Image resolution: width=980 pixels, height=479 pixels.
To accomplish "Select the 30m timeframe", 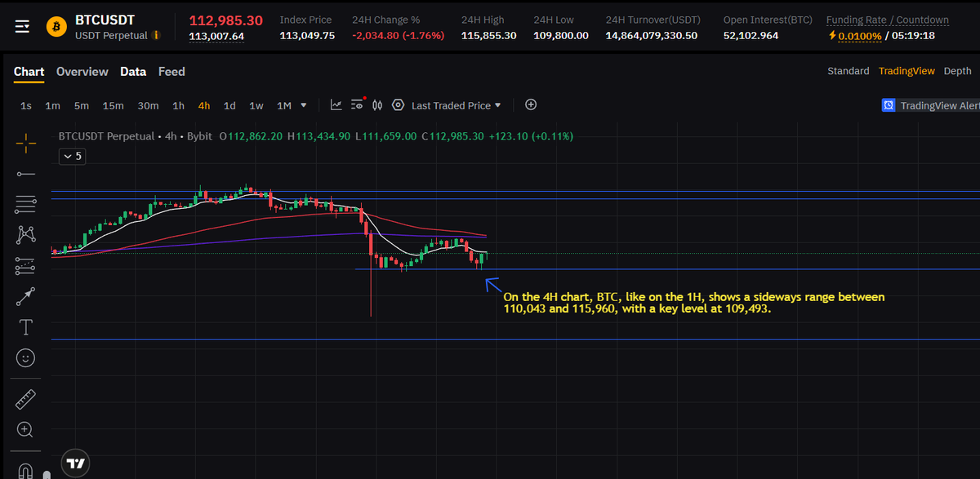I will click(148, 105).
